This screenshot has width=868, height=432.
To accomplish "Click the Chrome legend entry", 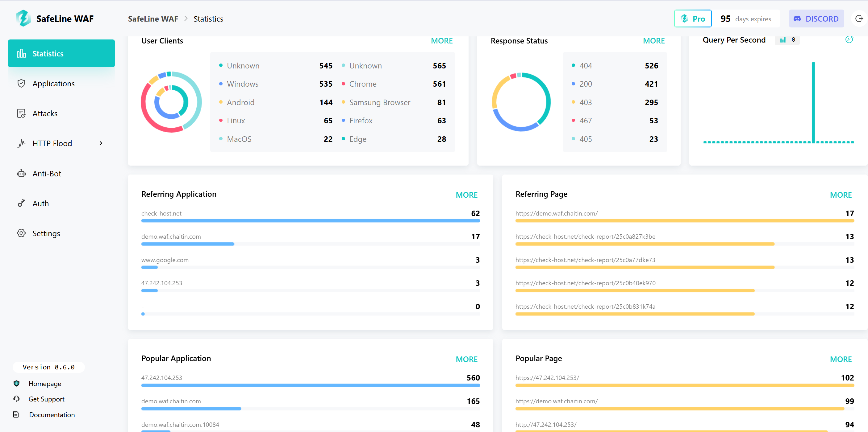I will click(394, 84).
